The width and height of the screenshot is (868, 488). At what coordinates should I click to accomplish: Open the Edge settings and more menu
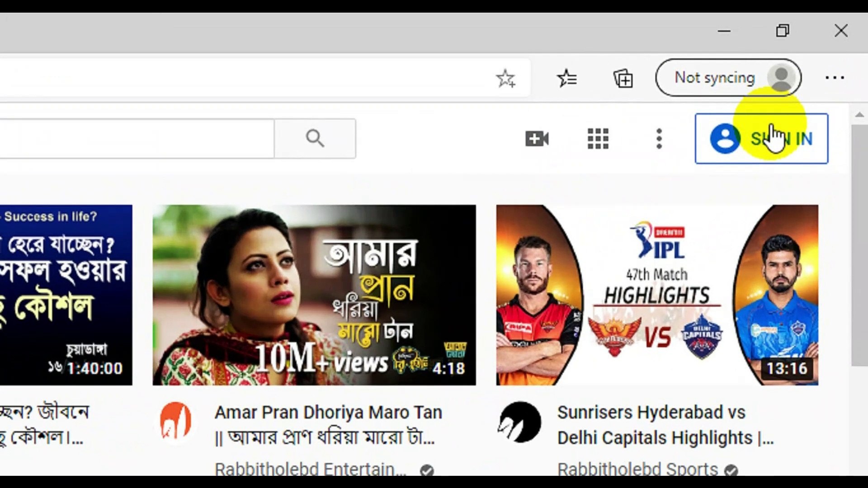[x=834, y=78]
